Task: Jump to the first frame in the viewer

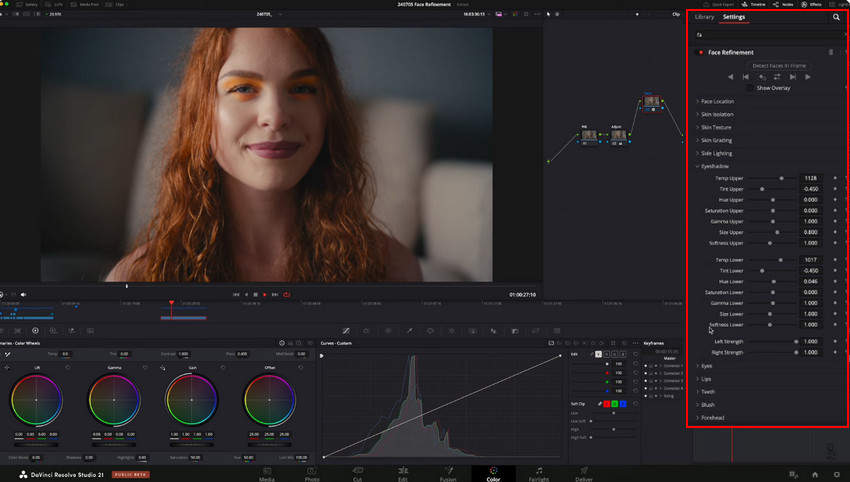Action: click(236, 294)
